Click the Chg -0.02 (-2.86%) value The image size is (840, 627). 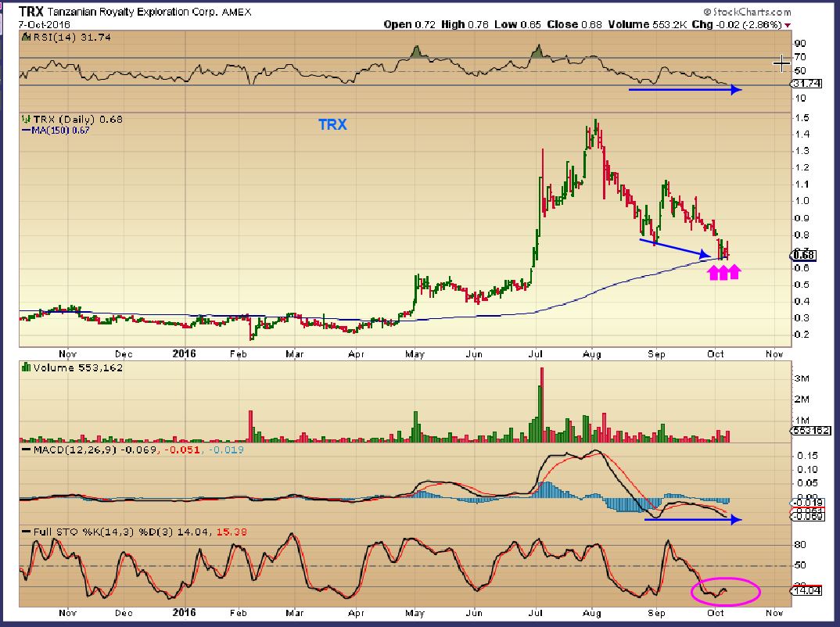tap(737, 25)
